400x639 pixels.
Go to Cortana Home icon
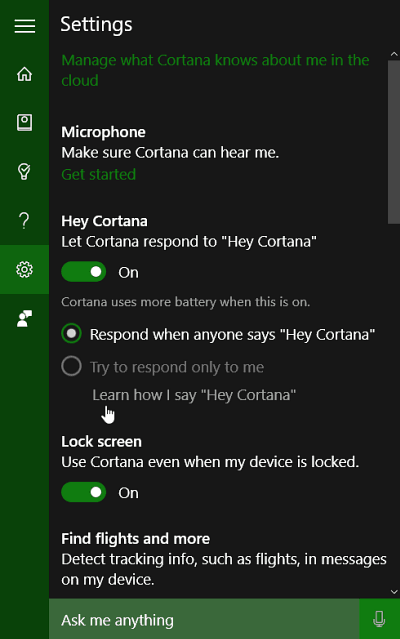24,74
